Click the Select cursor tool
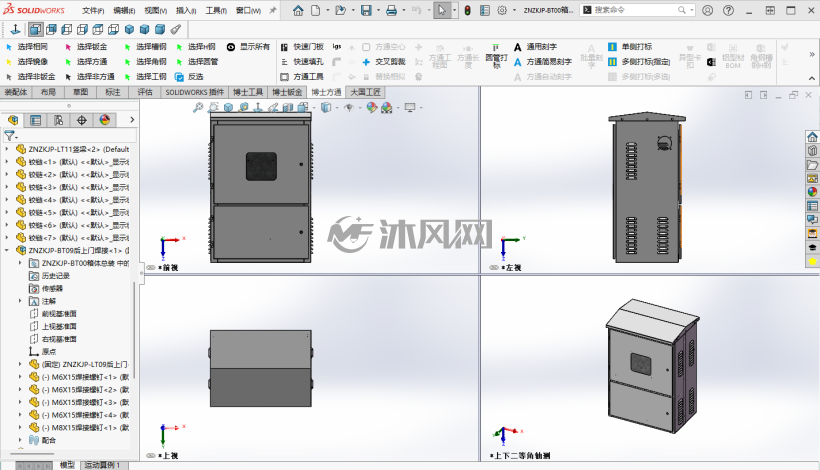The image size is (820, 470). (442, 10)
